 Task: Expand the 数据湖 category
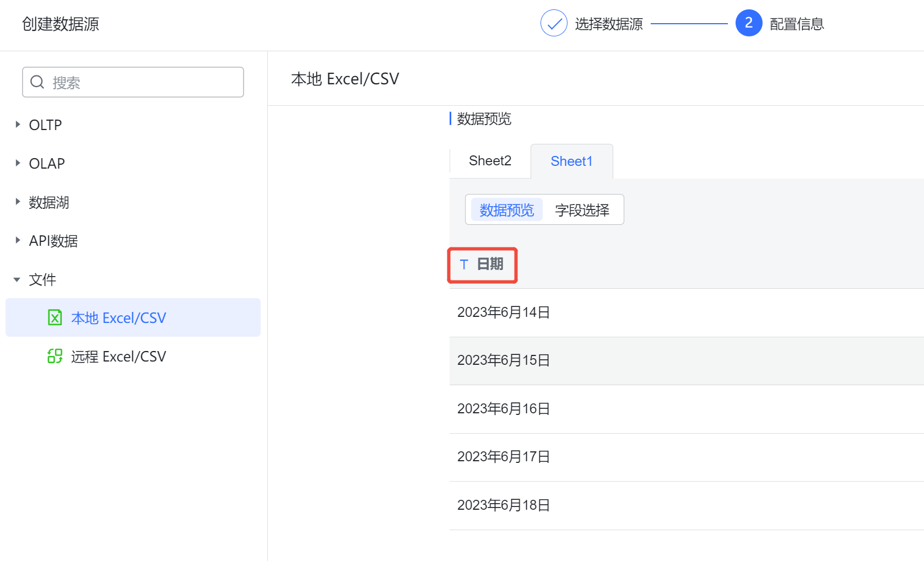pos(18,202)
